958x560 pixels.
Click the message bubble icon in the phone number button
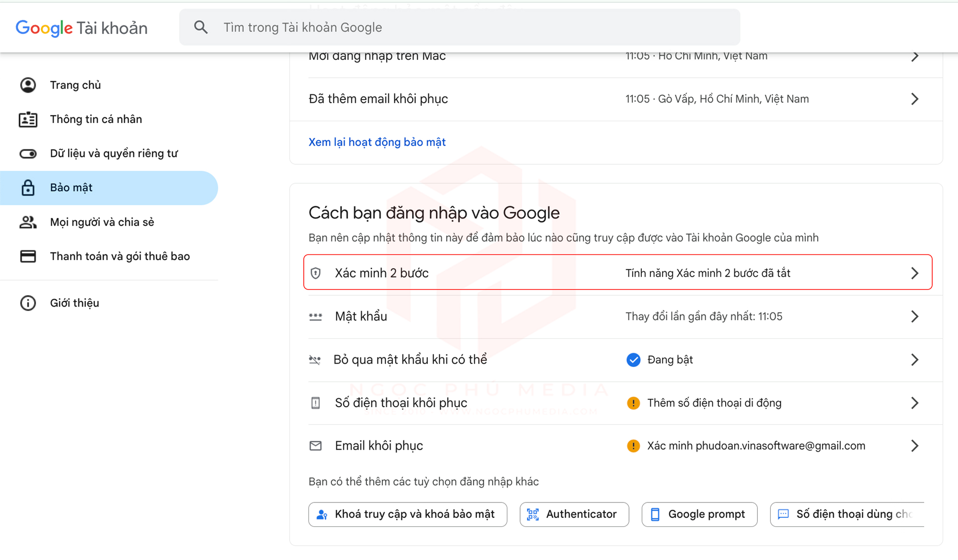pos(783,514)
